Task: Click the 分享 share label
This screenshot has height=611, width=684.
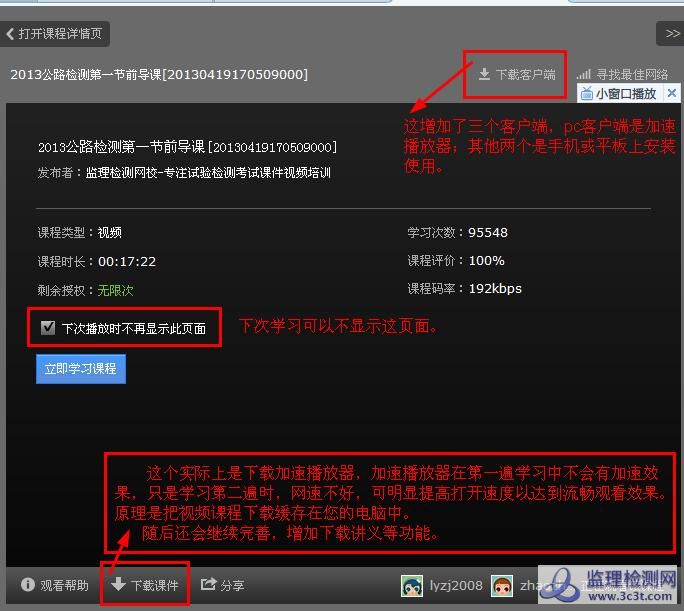Action: tap(232, 585)
